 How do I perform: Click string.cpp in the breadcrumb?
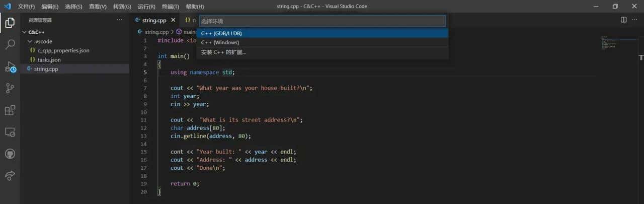click(x=156, y=32)
